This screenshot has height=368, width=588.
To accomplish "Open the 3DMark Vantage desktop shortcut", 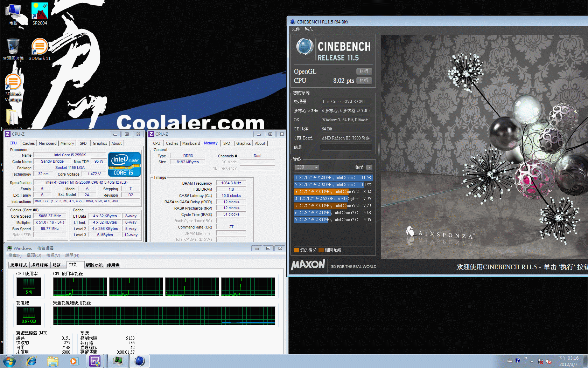I will 13,88.
